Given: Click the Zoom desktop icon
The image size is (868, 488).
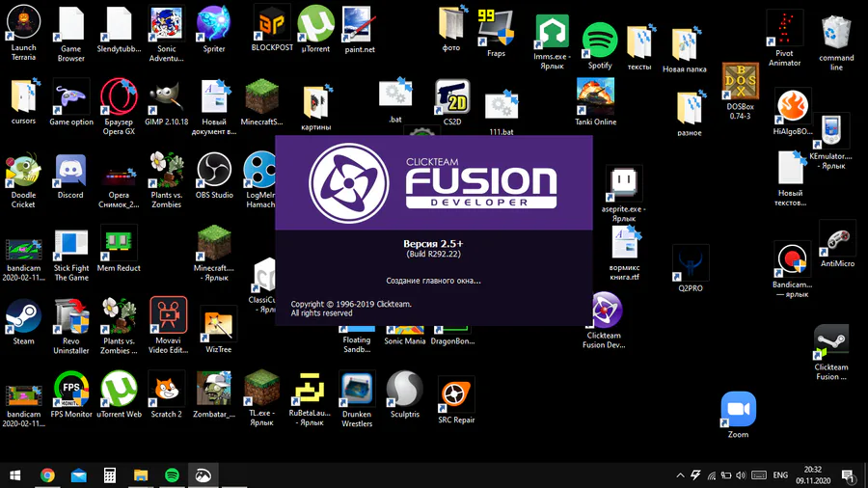Looking at the screenshot, I should pyautogui.click(x=738, y=410).
